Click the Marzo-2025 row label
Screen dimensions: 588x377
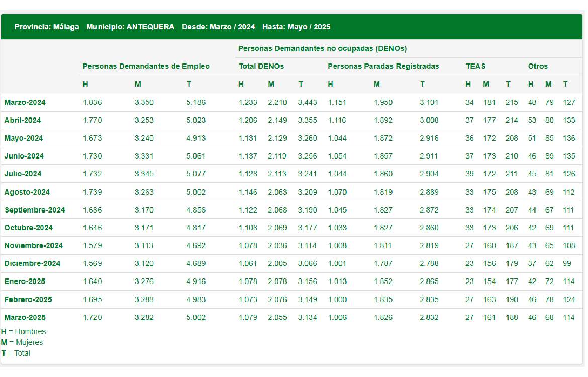[25, 318]
